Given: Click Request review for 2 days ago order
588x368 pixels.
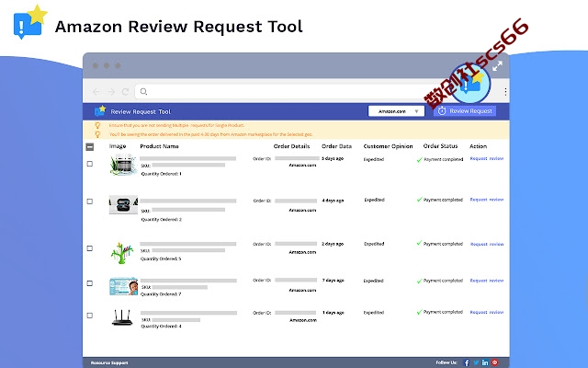Looking at the screenshot, I should tap(487, 244).
